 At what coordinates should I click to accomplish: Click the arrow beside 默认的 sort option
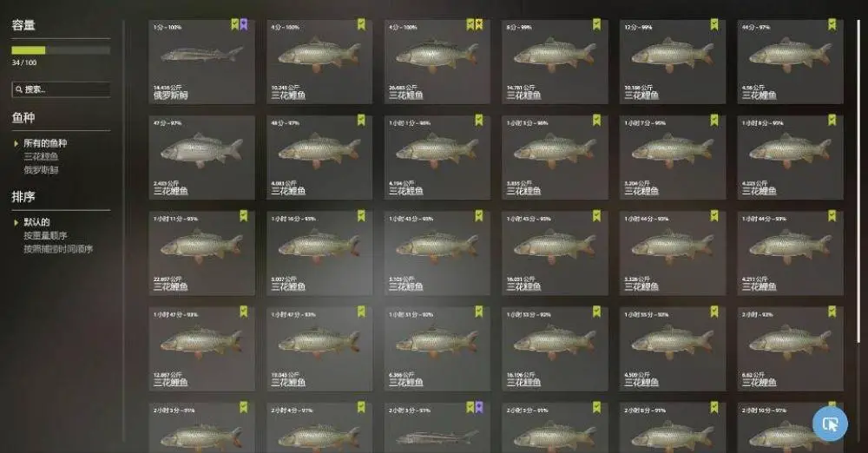click(16, 223)
